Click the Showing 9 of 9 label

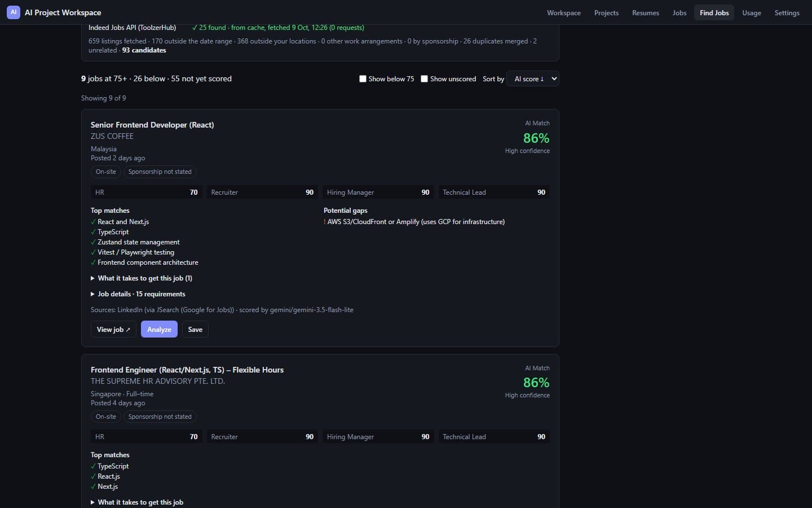pyautogui.click(x=104, y=98)
